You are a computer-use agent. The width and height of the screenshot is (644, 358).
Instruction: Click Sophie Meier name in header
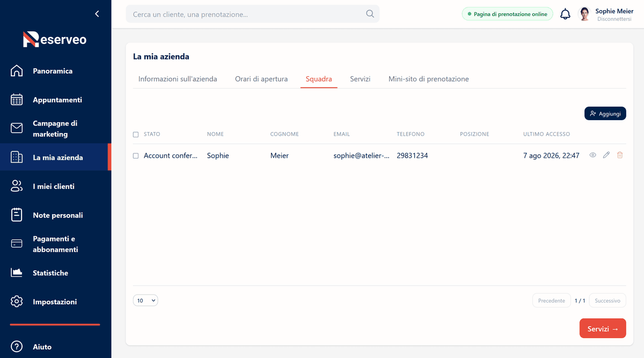click(614, 11)
